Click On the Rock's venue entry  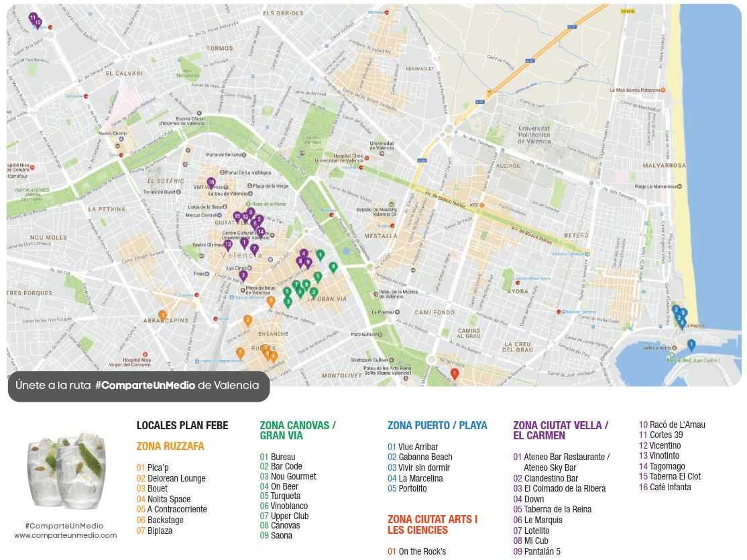click(x=422, y=551)
